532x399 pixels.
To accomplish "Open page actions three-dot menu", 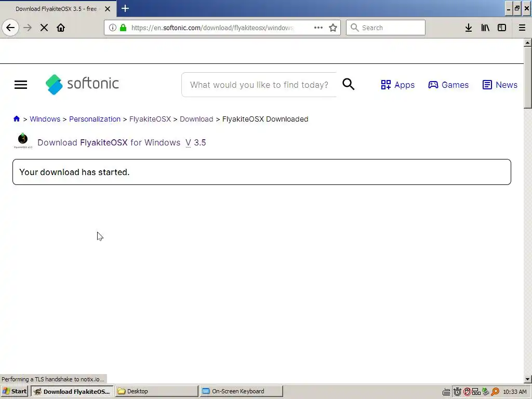I will point(318,28).
